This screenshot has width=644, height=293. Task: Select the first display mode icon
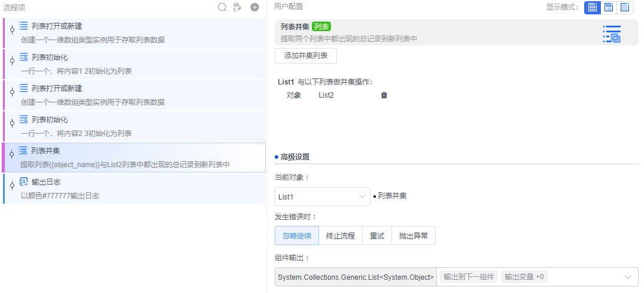[x=593, y=7]
